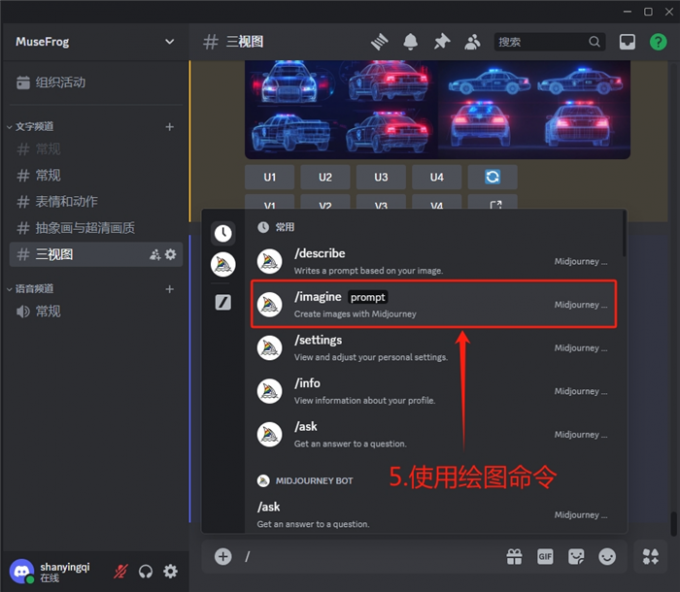Select the /describe command
This screenshot has width=680, height=592.
coord(434,261)
